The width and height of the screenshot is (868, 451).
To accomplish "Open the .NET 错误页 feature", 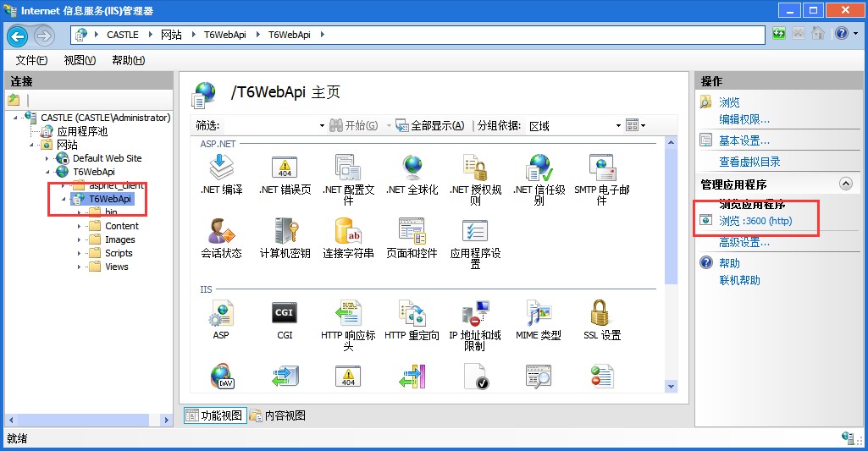I will tap(285, 175).
